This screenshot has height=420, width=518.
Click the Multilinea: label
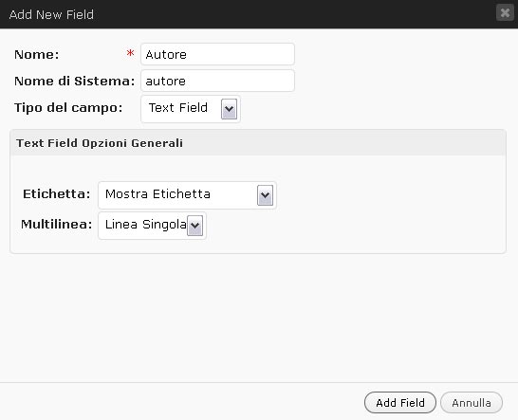click(x=57, y=224)
